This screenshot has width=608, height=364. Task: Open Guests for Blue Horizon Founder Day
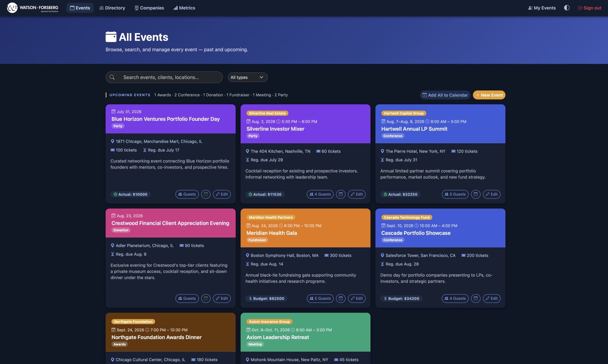(x=187, y=194)
